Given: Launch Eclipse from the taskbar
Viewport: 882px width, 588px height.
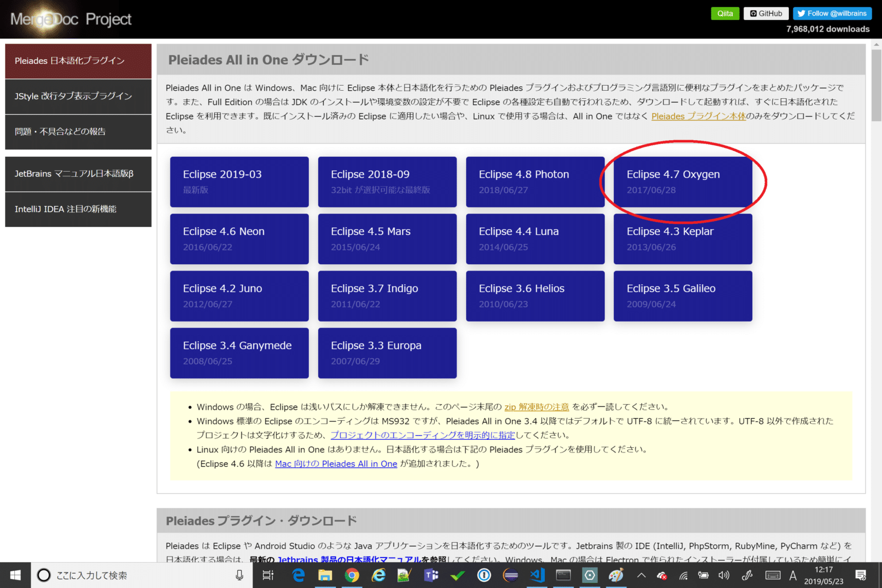Looking at the screenshot, I should click(510, 575).
